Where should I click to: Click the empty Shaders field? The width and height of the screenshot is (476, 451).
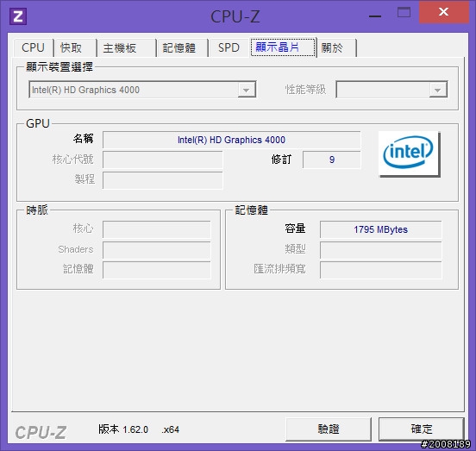[x=157, y=250]
